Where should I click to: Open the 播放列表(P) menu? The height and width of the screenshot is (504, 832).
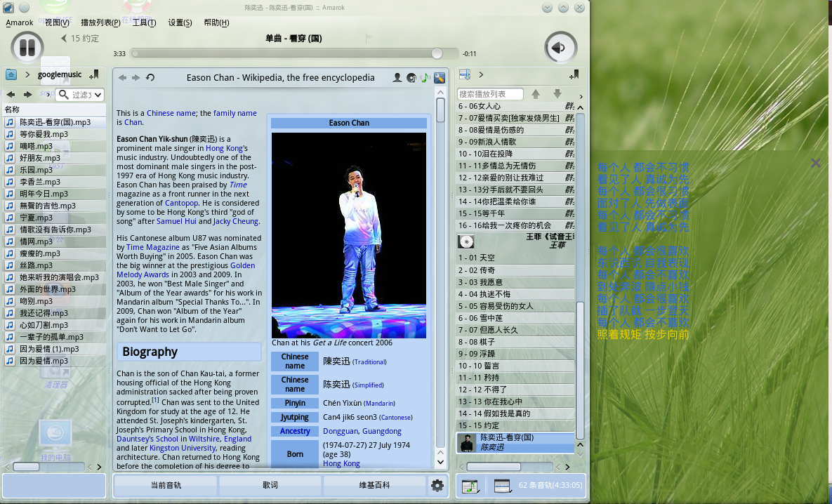pos(101,22)
